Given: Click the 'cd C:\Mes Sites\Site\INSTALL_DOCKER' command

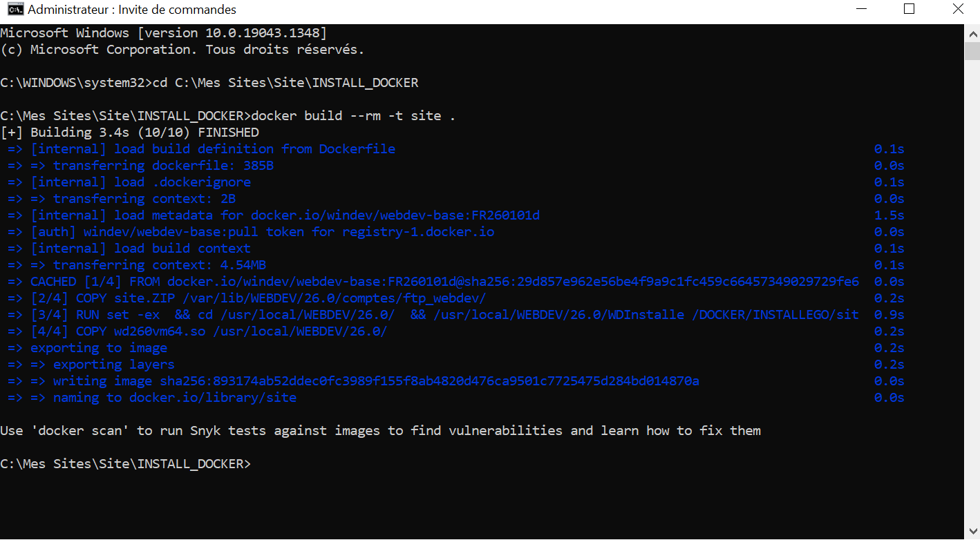Looking at the screenshot, I should 285,83.
